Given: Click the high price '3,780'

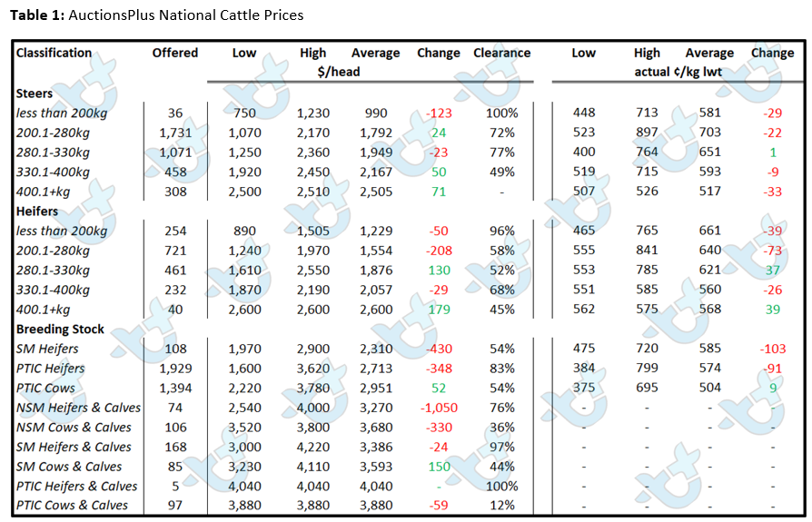Looking at the screenshot, I should tap(312, 388).
